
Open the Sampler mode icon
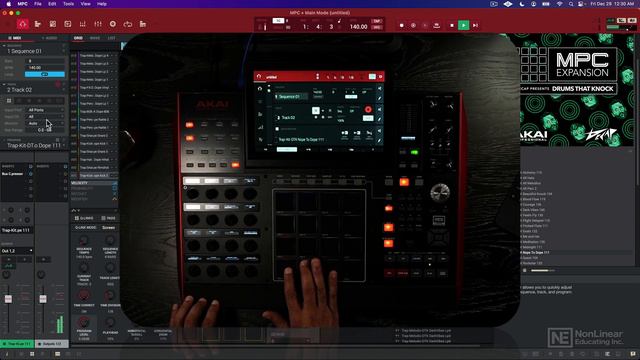coord(113,24)
